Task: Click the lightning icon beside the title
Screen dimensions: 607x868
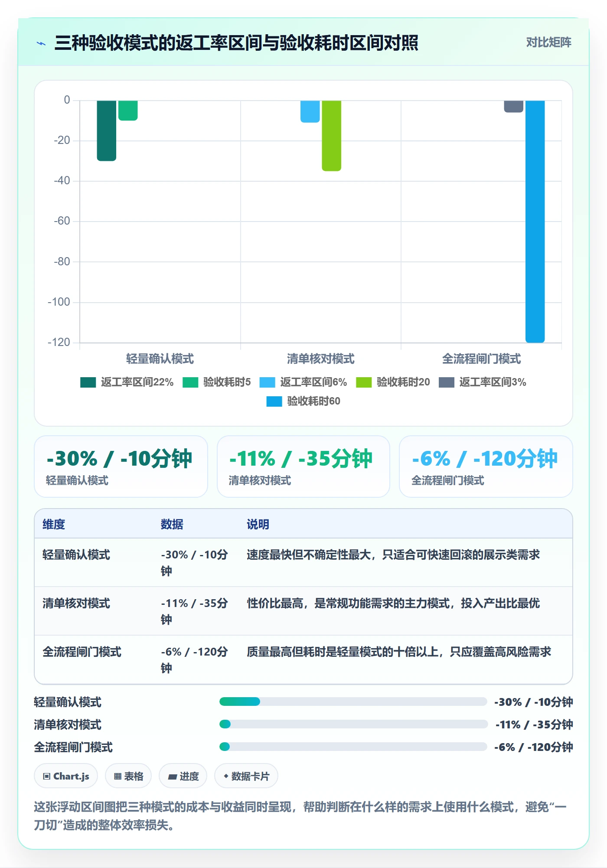Action: [41, 43]
